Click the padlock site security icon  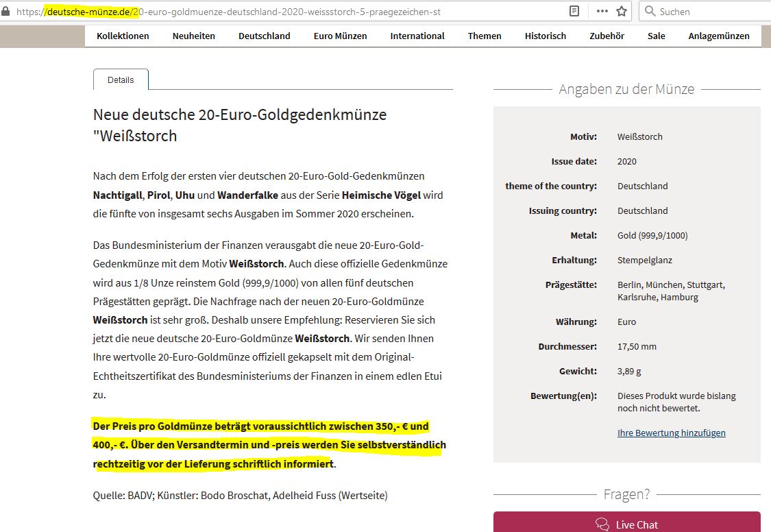[x=6, y=12]
